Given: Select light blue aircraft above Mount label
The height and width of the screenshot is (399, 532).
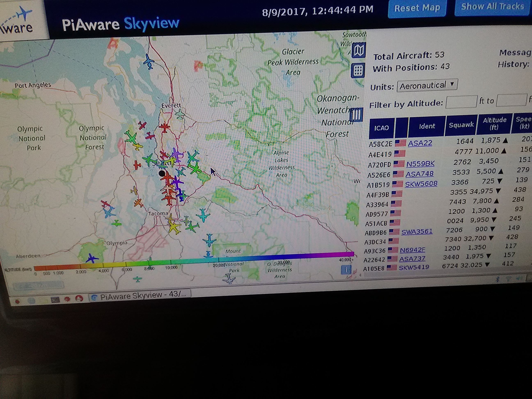Looking at the screenshot, I should click(209, 240).
